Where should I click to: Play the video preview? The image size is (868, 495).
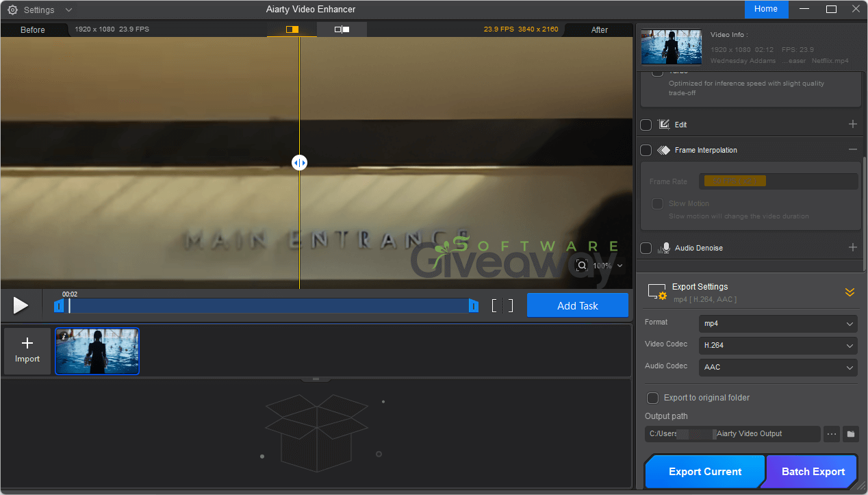tap(21, 305)
